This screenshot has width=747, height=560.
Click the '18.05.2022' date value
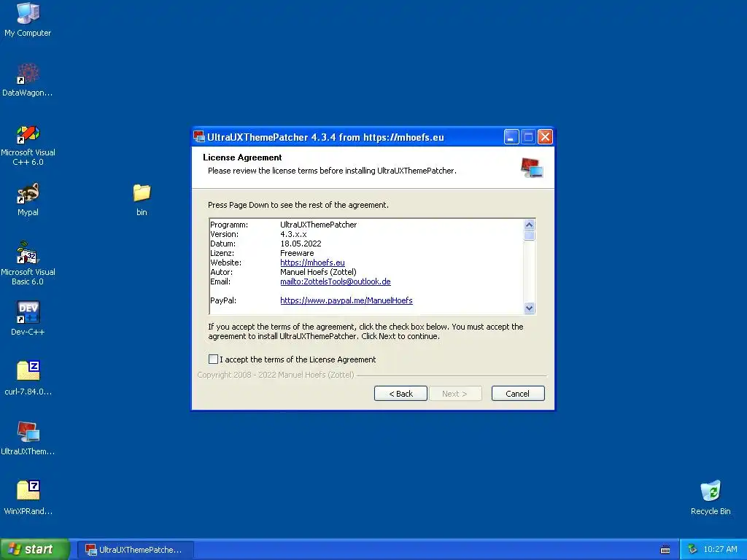(301, 244)
